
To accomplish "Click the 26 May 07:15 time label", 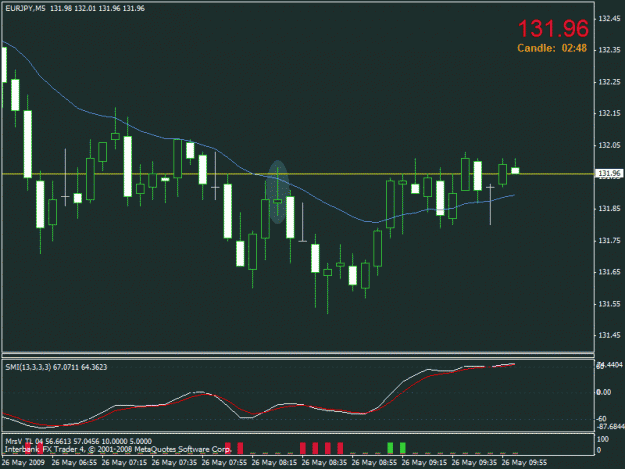I will pyautogui.click(x=124, y=463).
